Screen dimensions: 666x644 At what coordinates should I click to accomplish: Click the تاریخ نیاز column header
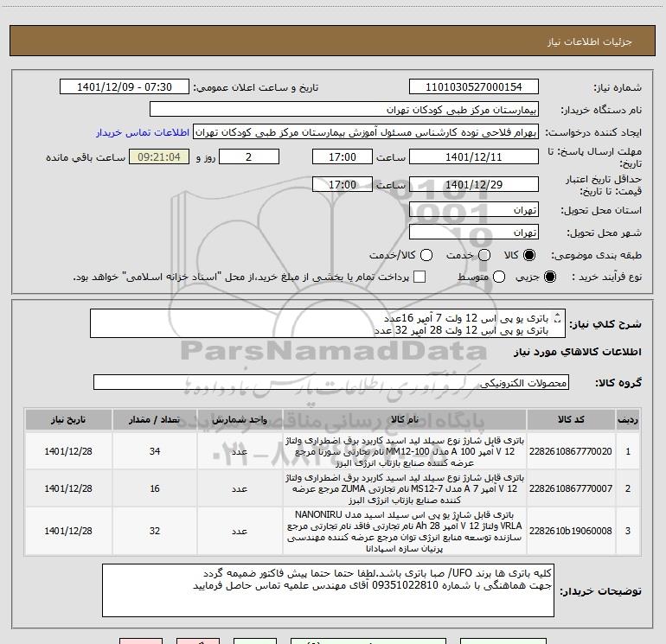(x=68, y=419)
